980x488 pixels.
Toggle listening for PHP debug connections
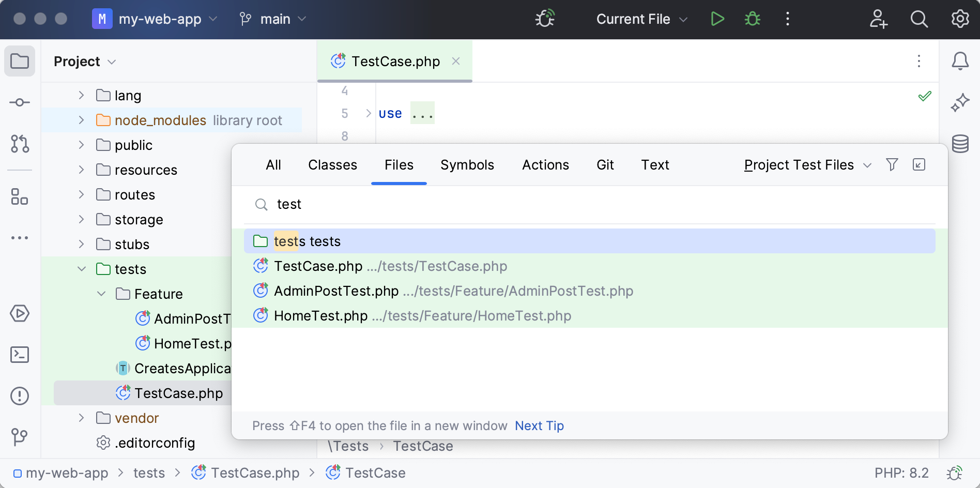point(544,19)
